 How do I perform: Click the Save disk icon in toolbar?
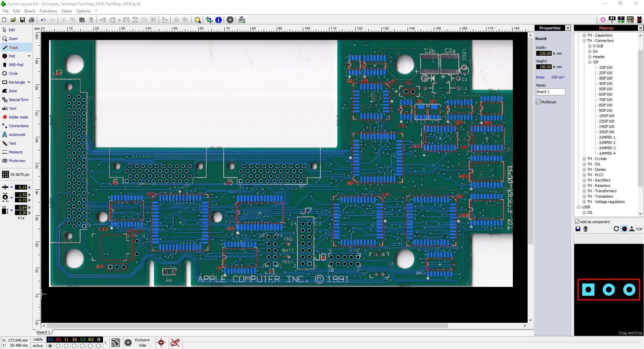pos(22,20)
